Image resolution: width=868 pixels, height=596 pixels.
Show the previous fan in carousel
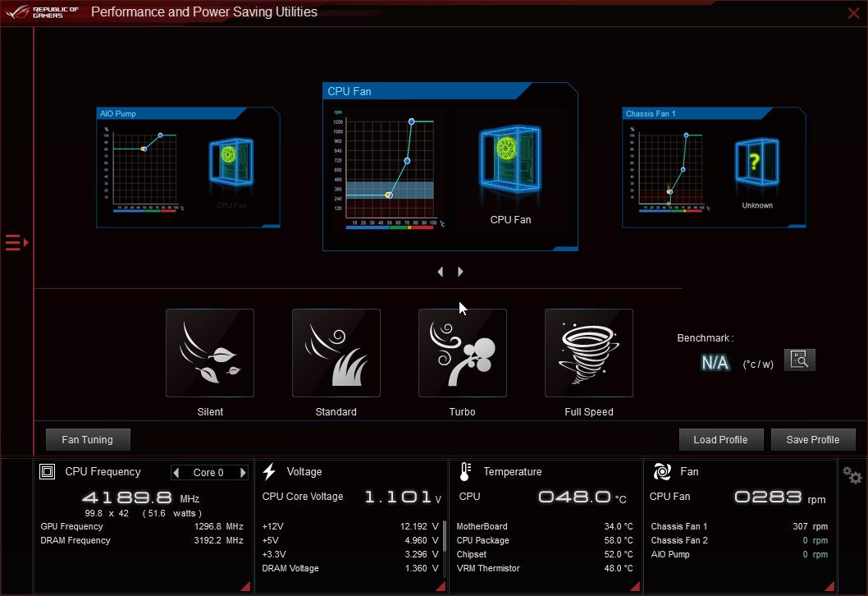[441, 272]
